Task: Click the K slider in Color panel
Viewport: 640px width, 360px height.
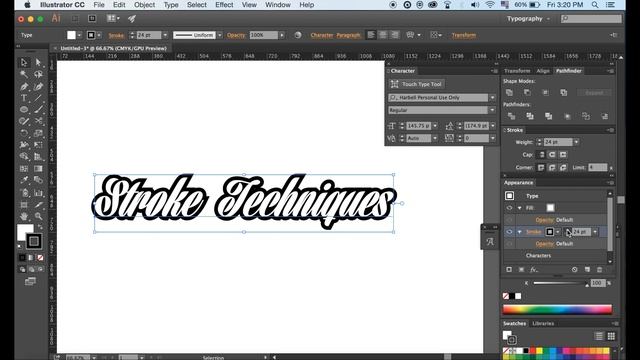Action: 560,283
